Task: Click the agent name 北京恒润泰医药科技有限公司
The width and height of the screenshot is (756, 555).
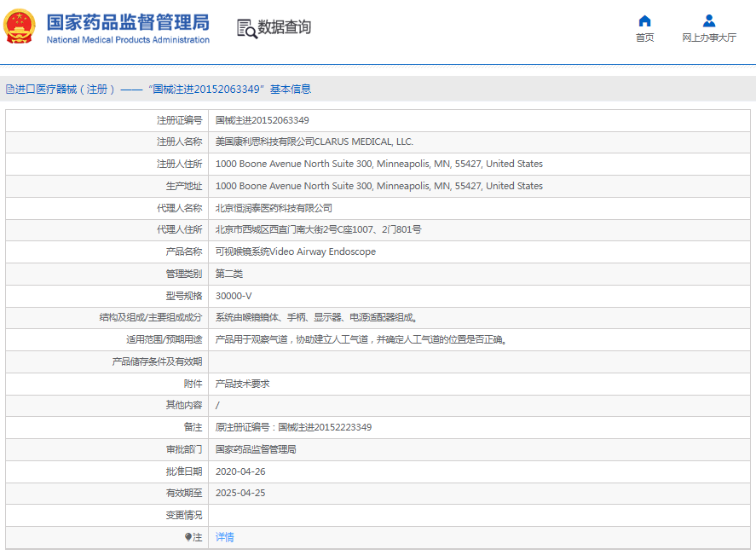Action: pos(274,208)
